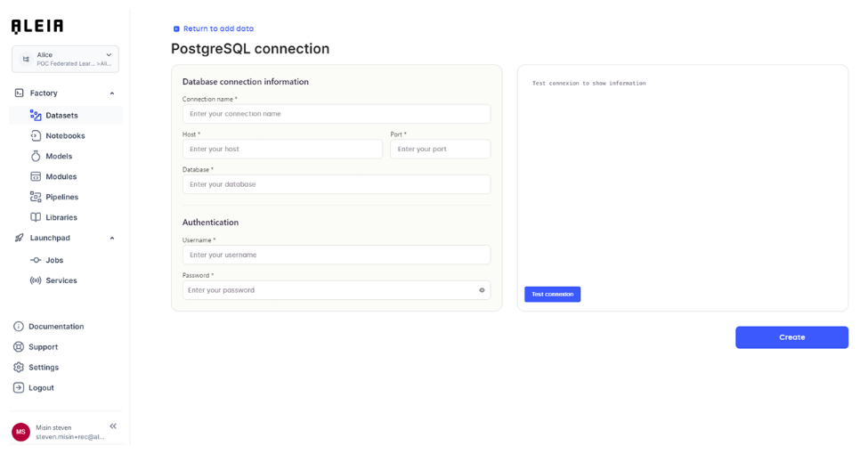The width and height of the screenshot is (868, 454).
Task: Click the Database connection information heading
Action: coord(246,81)
